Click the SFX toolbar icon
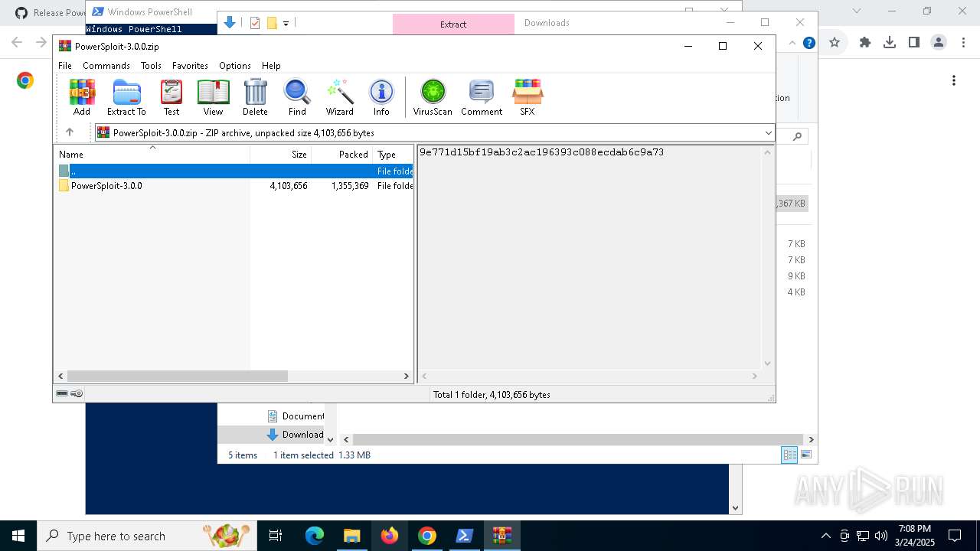Image resolution: width=980 pixels, height=551 pixels. coord(528,97)
